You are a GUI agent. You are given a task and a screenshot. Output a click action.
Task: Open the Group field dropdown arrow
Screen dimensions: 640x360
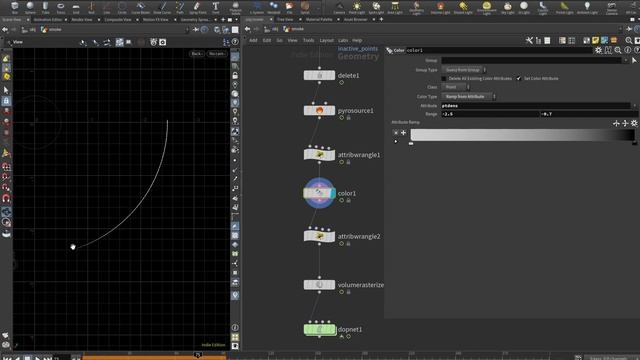click(x=626, y=60)
